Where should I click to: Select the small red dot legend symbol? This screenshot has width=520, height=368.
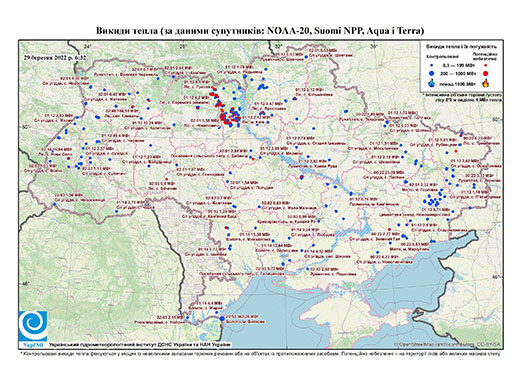point(486,66)
